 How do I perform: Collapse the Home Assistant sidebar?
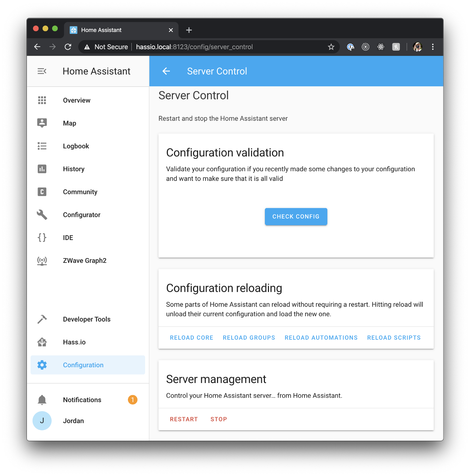tap(42, 71)
